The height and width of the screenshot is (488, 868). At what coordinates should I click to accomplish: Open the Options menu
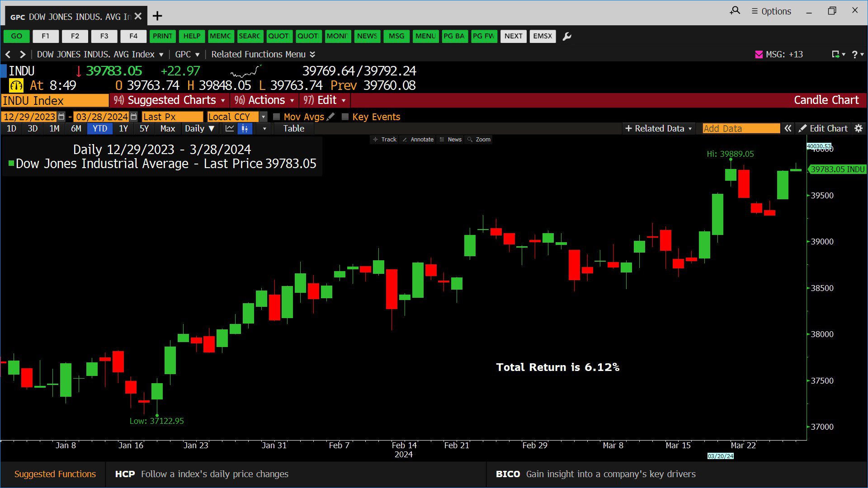pyautogui.click(x=771, y=11)
